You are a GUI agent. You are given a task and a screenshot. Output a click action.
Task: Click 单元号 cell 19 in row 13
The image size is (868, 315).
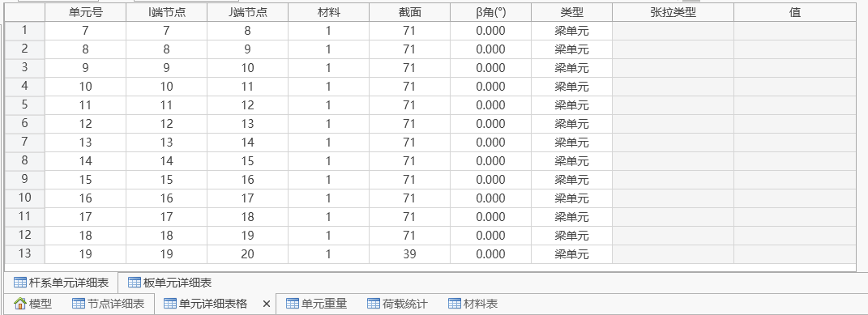tap(85, 254)
